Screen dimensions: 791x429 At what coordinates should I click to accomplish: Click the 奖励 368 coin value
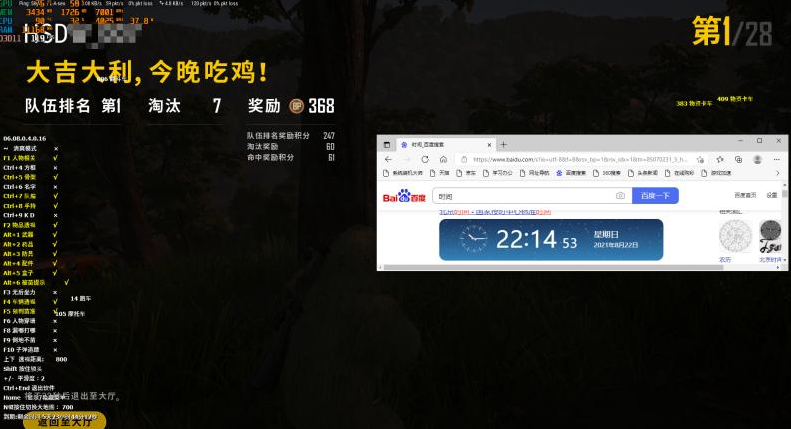coord(321,106)
